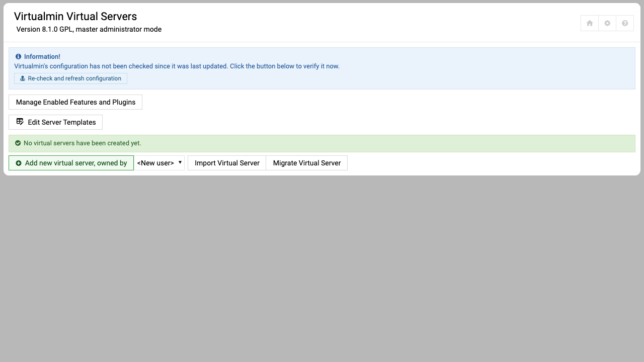Open Edit Server Templates
644x362 pixels.
55,122
